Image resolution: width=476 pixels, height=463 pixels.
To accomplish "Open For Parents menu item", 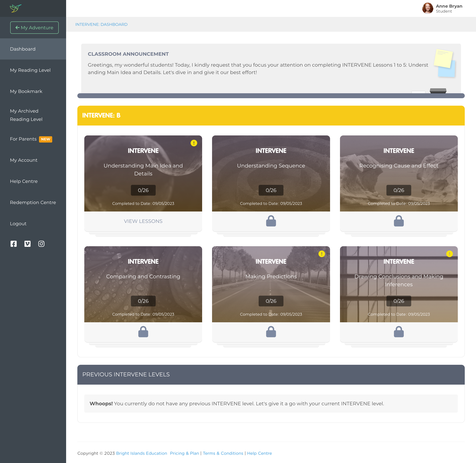I will (23, 139).
